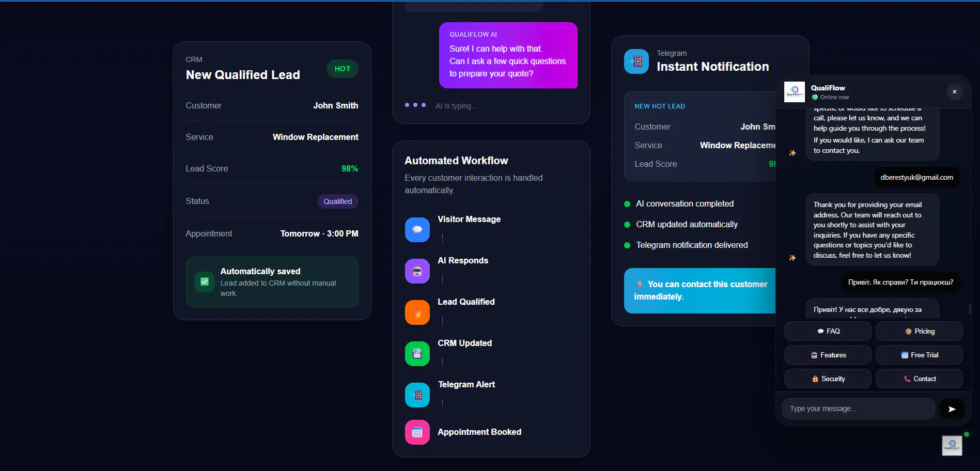This screenshot has height=471, width=980.
Task: Click the Lead Qualified step label
Action: [466, 302]
